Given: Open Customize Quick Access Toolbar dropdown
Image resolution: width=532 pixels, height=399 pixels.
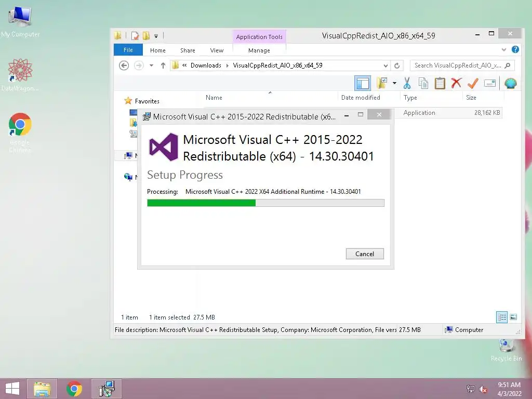Looking at the screenshot, I should tap(156, 36).
